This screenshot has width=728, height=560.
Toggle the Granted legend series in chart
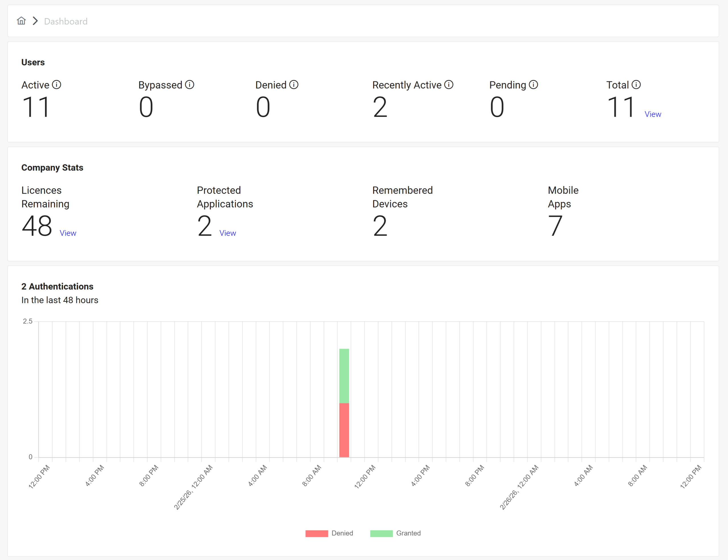408,533
